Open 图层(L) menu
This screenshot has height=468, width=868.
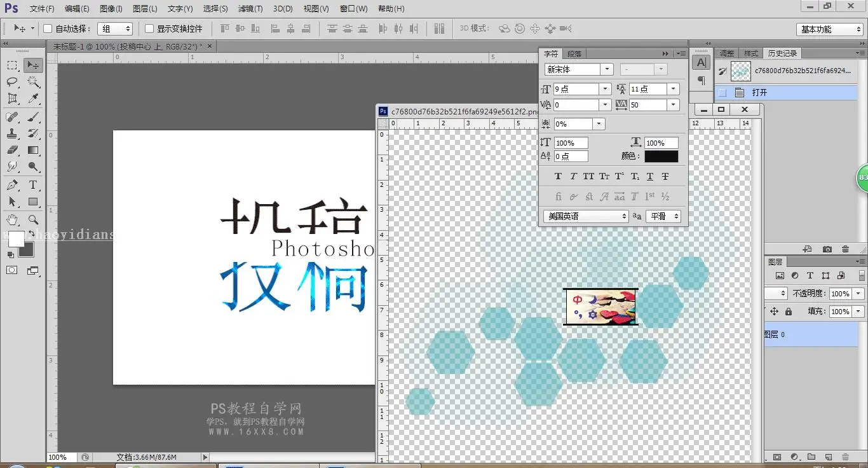[x=145, y=9]
